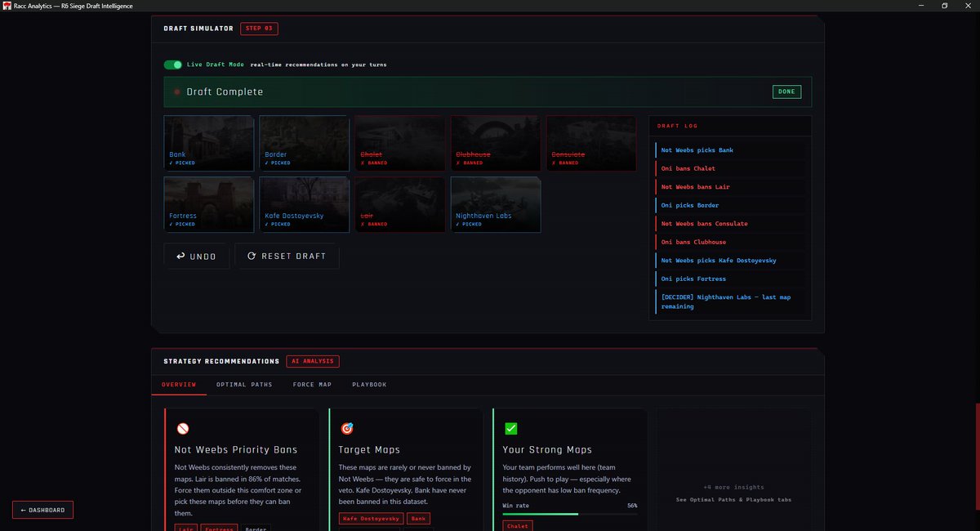The image size is (980, 531).
Task: Click log entry 'Oni picks Fortress'
Action: pyautogui.click(x=730, y=279)
